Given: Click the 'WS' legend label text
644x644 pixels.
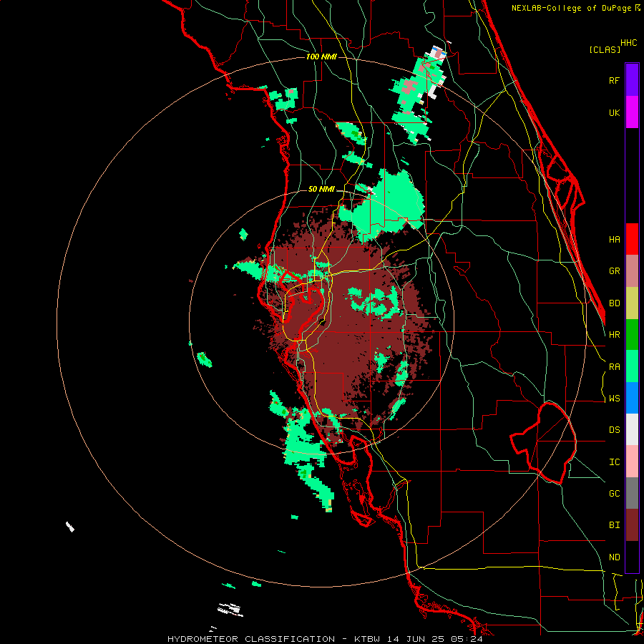Looking at the screenshot, I should click(614, 399).
